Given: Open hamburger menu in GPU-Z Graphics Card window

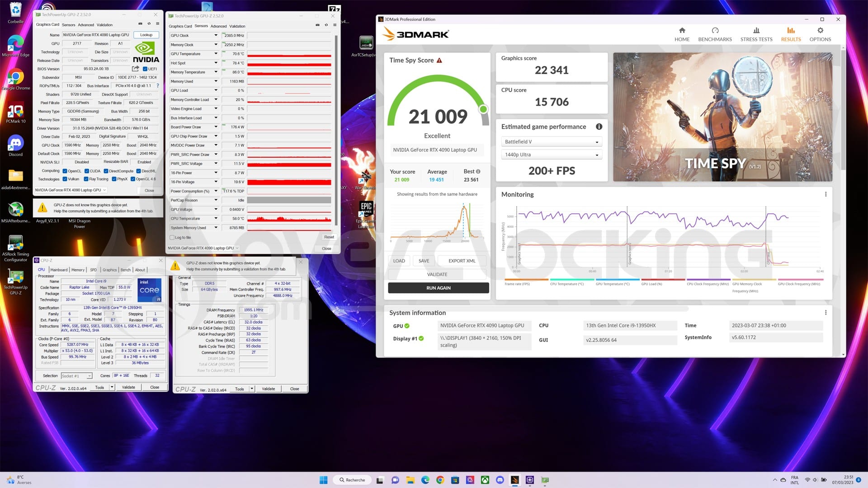Looking at the screenshot, I should [157, 24].
